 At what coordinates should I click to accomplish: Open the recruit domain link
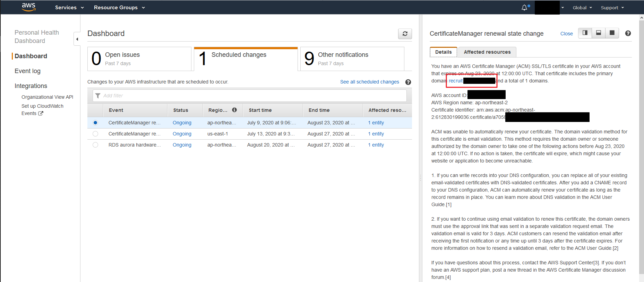point(456,81)
